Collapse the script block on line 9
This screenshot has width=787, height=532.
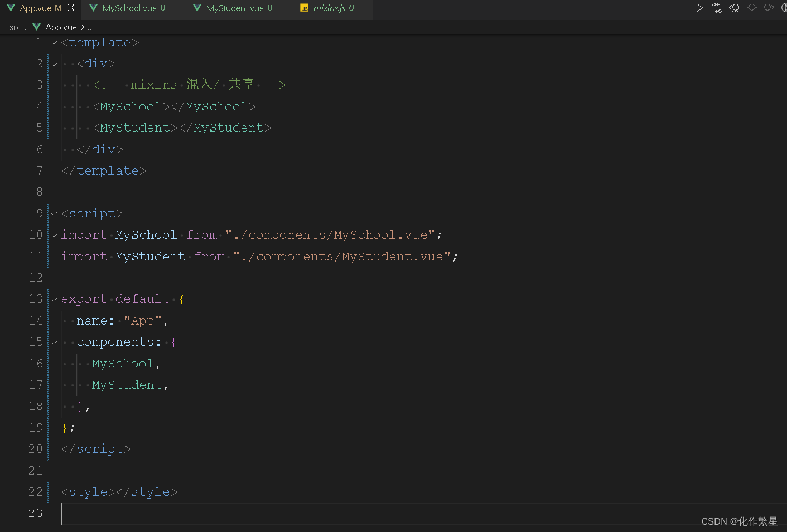(x=54, y=214)
